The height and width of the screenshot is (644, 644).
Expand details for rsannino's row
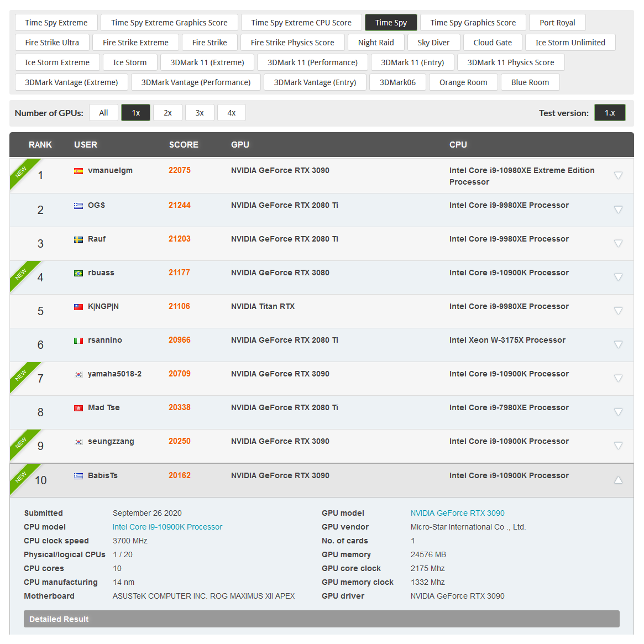[x=618, y=344]
